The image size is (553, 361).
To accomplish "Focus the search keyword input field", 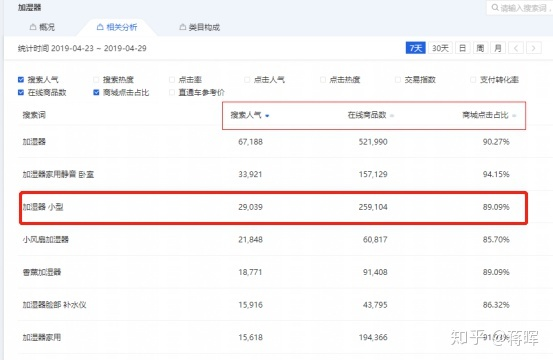I will (519, 8).
